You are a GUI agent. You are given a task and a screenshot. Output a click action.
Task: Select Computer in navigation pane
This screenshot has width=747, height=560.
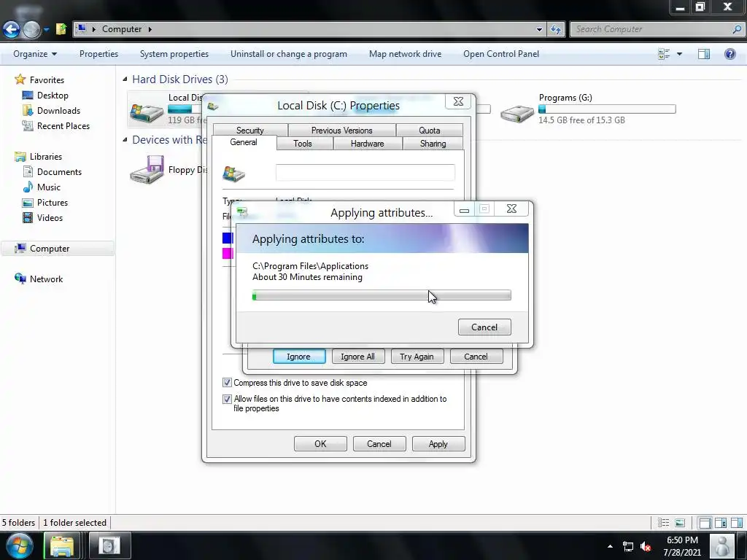click(50, 249)
